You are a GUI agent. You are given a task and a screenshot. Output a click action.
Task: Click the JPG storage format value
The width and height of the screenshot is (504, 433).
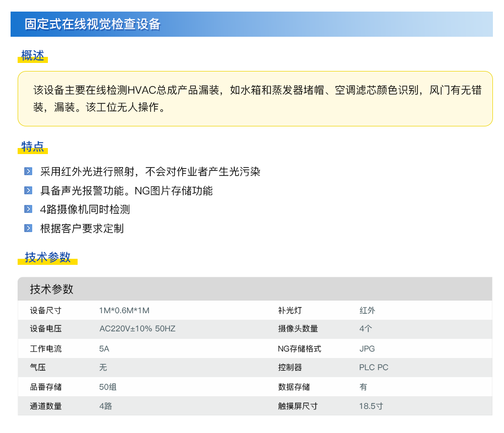pyautogui.click(x=367, y=348)
